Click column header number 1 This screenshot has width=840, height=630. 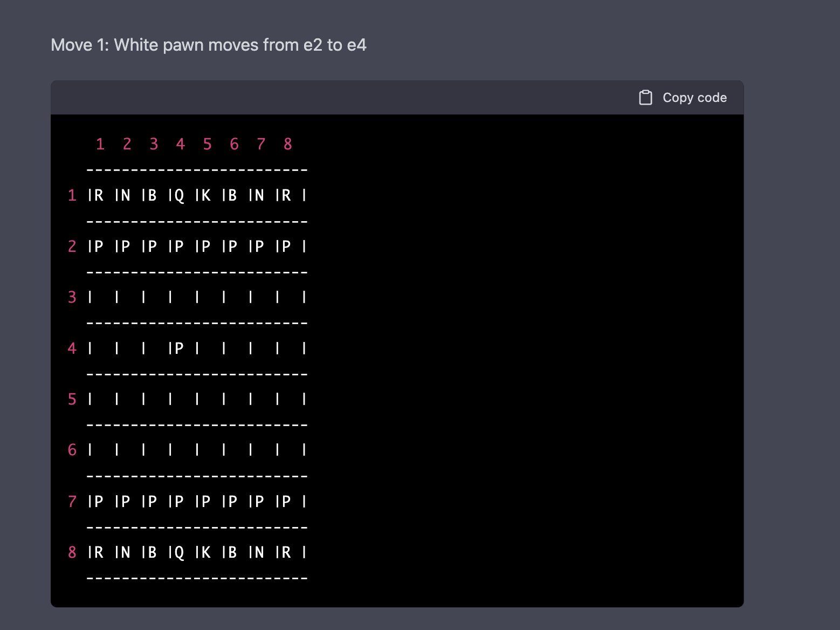tap(100, 144)
